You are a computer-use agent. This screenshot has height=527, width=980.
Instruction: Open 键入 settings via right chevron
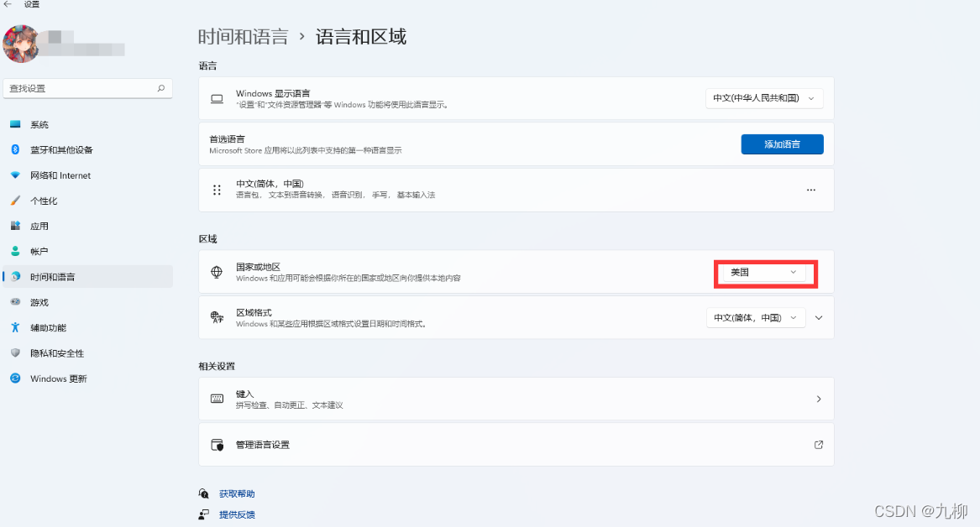pos(819,399)
